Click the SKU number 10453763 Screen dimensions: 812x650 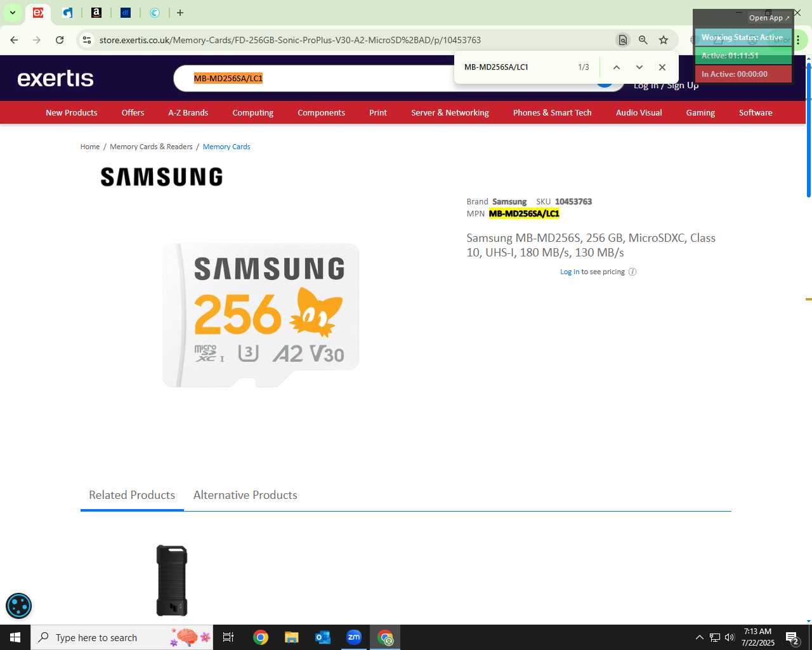tap(573, 202)
